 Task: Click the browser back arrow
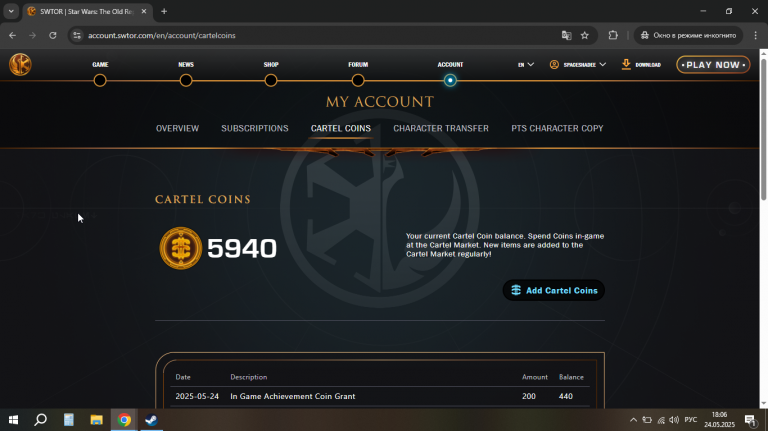[12, 35]
